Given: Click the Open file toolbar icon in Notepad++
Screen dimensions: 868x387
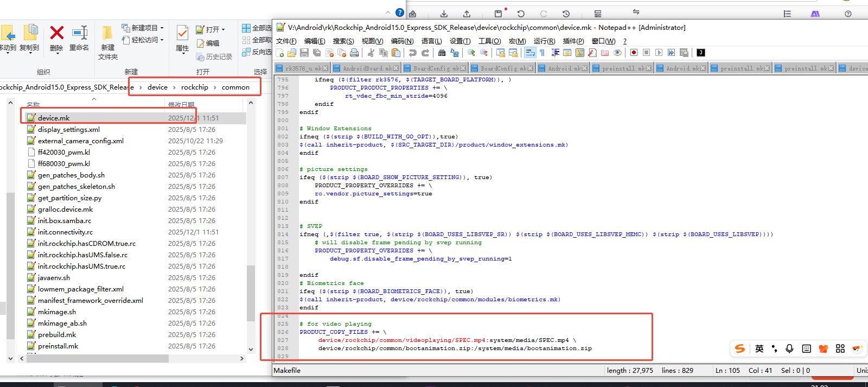Looking at the screenshot, I should (x=292, y=53).
